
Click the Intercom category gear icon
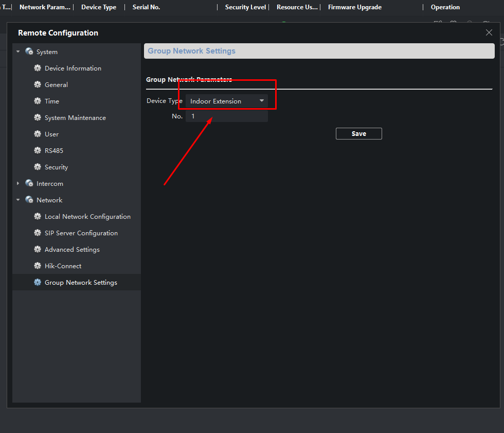coord(29,183)
